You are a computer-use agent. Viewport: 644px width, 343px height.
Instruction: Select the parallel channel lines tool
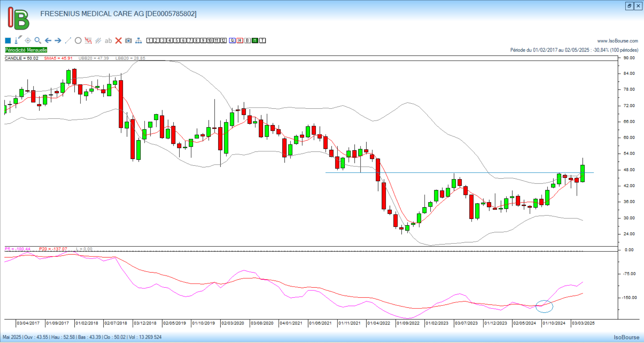[x=98, y=41]
